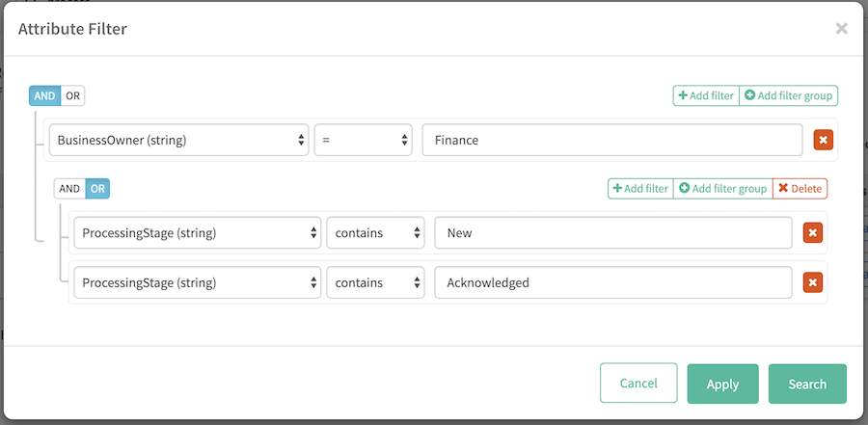The image size is (868, 425).
Task: Click the Search button
Action: click(x=807, y=384)
